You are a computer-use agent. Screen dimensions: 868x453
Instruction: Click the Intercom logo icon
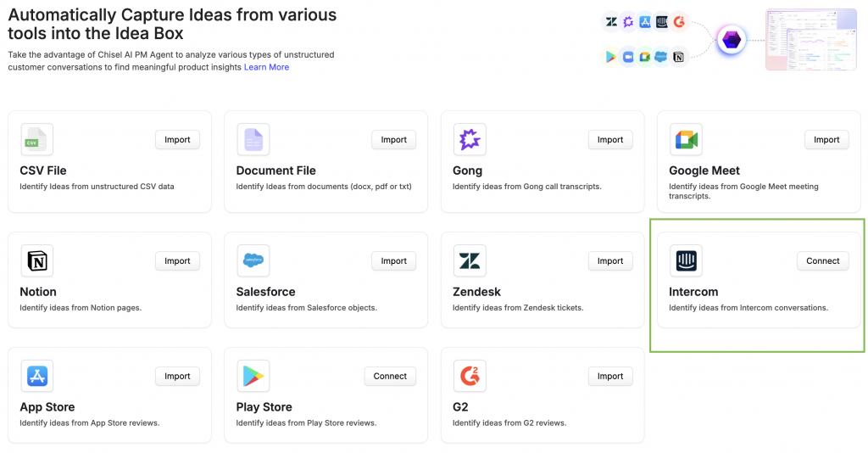pyautogui.click(x=686, y=261)
